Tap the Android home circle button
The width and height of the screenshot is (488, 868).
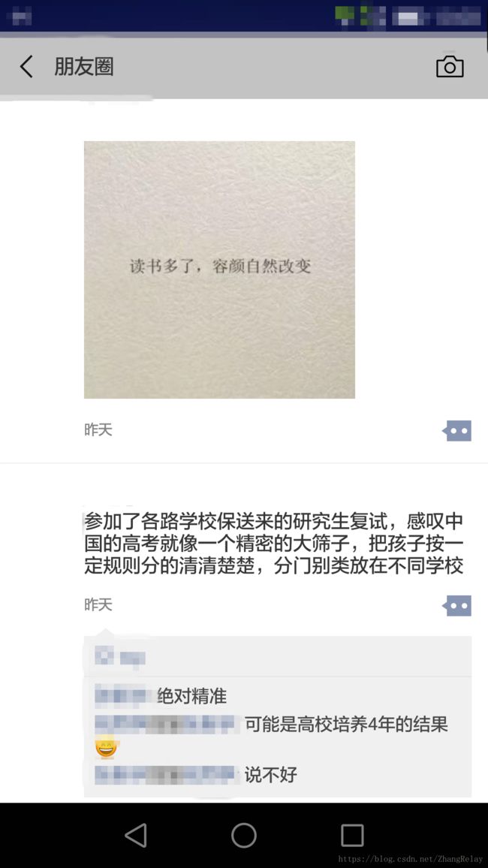[x=244, y=836]
